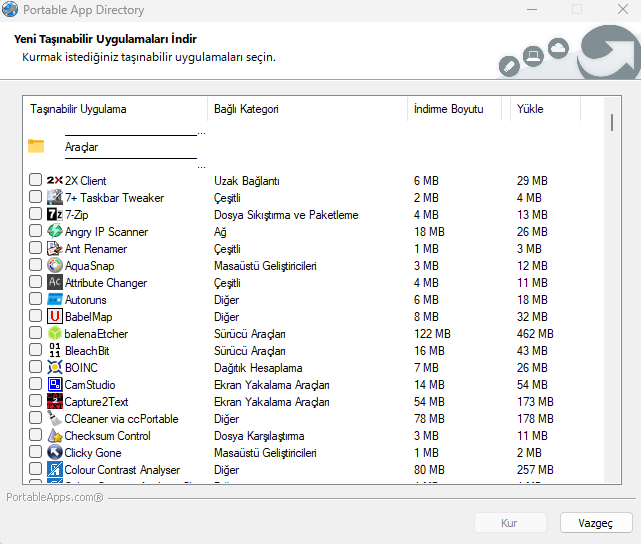
Task: Click the Capture2Text app name
Action: [96, 402]
